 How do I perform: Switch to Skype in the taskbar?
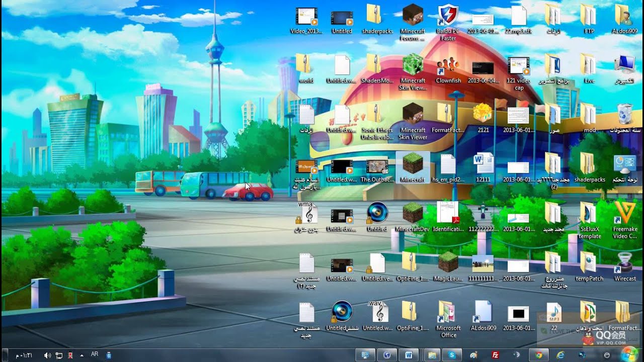[452, 355]
